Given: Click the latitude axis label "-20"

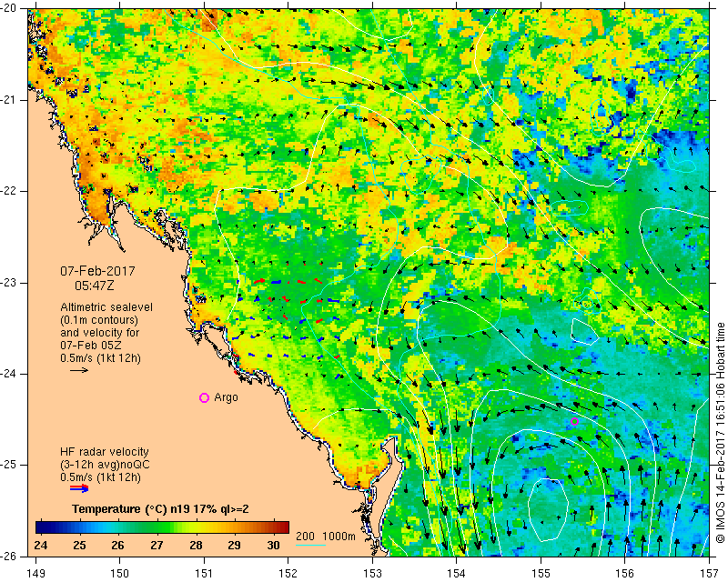Looking at the screenshot, I should (8, 8).
